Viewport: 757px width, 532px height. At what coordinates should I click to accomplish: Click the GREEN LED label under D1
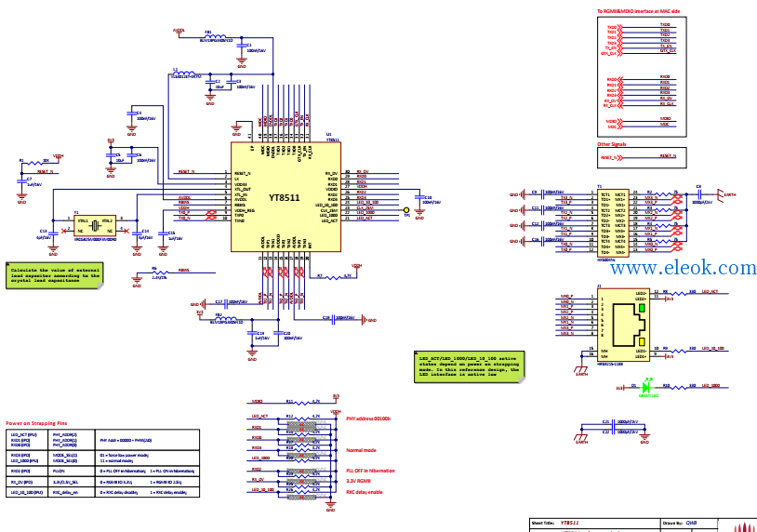click(648, 396)
